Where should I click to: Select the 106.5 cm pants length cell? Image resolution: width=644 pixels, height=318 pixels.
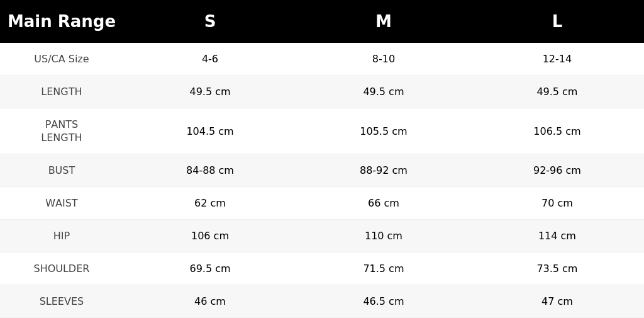coord(557,131)
